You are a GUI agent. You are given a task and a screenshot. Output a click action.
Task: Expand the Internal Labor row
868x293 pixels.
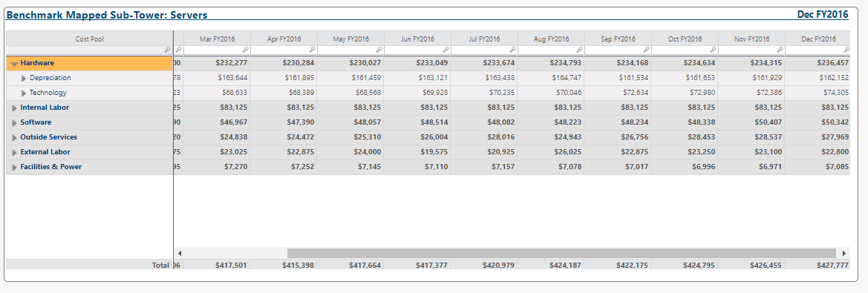(14, 108)
